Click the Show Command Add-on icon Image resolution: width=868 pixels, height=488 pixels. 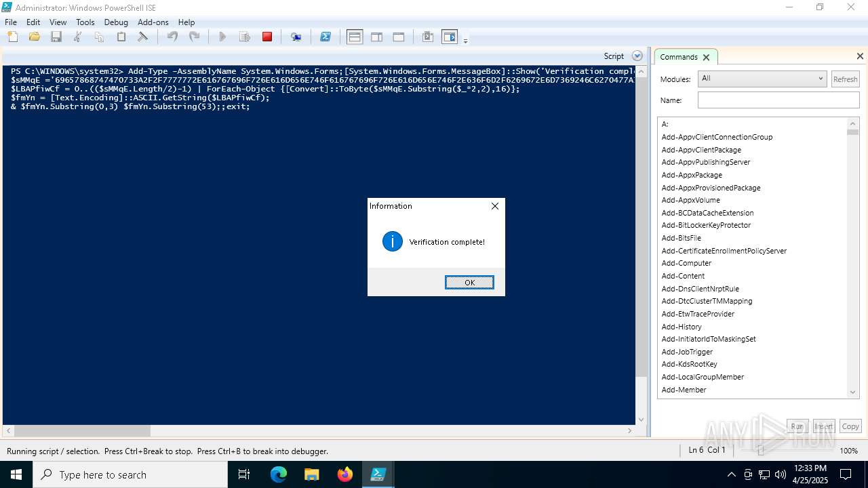pos(450,37)
